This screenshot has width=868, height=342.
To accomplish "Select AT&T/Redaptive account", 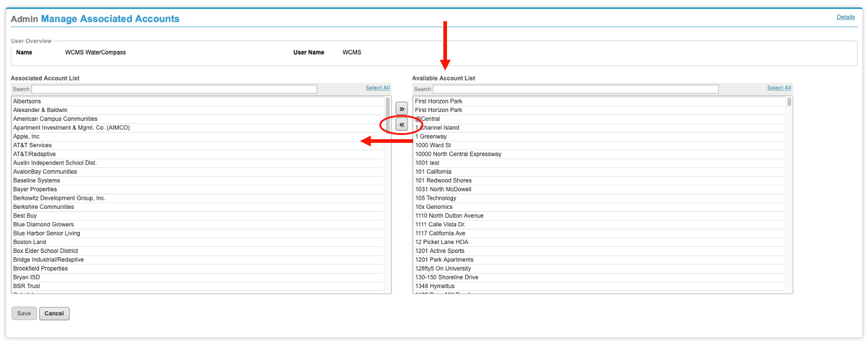I will pos(198,154).
